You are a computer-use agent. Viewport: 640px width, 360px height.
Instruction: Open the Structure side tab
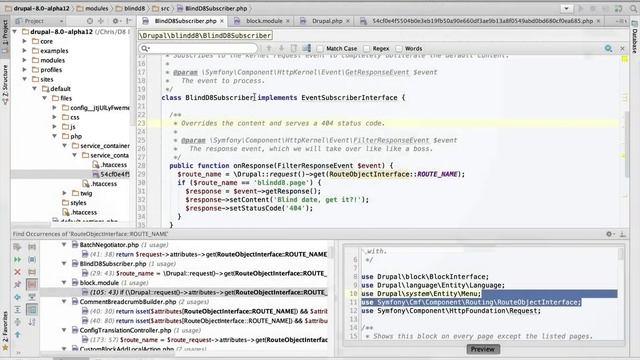[x=5, y=85]
